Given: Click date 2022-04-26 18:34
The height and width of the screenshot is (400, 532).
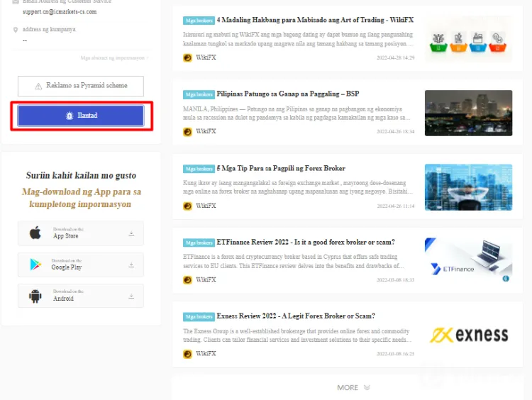Looking at the screenshot, I should coord(396,132).
